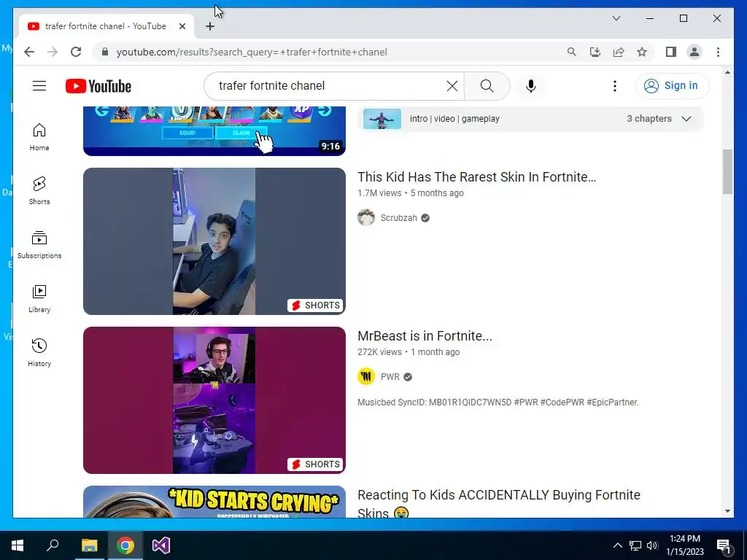This screenshot has height=560, width=747.
Task: Open Windows taskbar search
Action: pos(53,545)
